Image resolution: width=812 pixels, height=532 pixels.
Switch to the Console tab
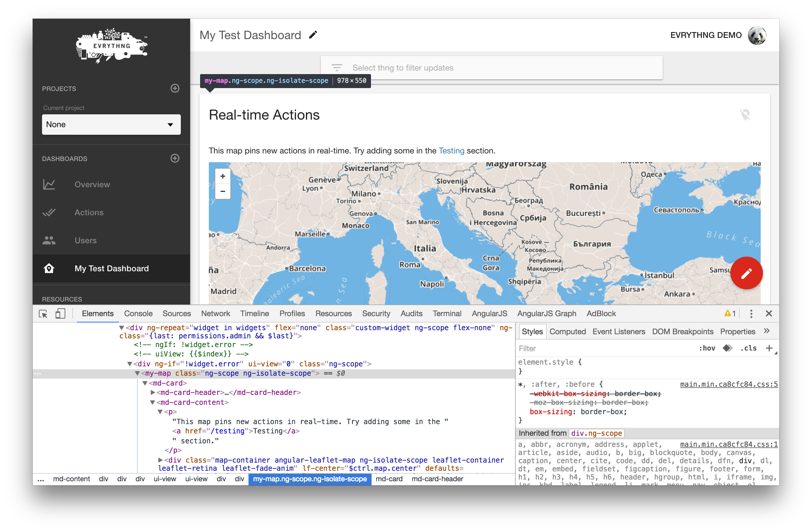click(138, 314)
